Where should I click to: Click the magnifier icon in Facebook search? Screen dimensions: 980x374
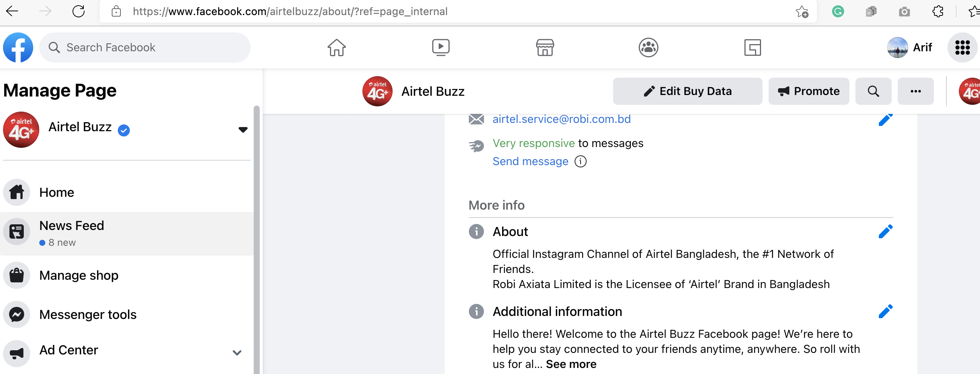click(54, 48)
